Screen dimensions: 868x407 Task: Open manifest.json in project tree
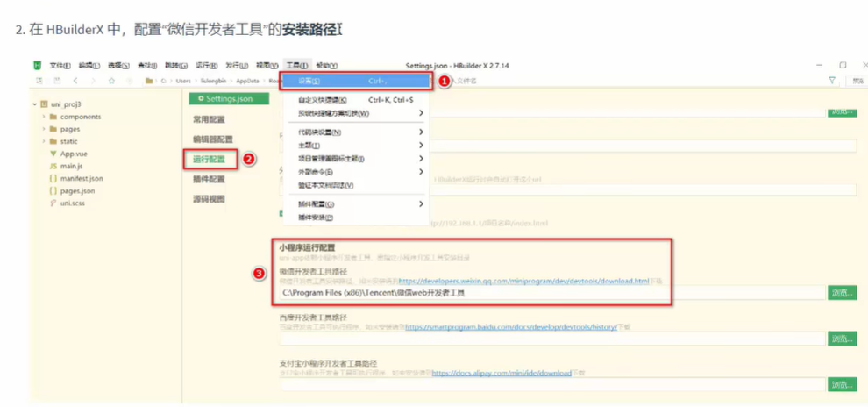click(x=82, y=178)
